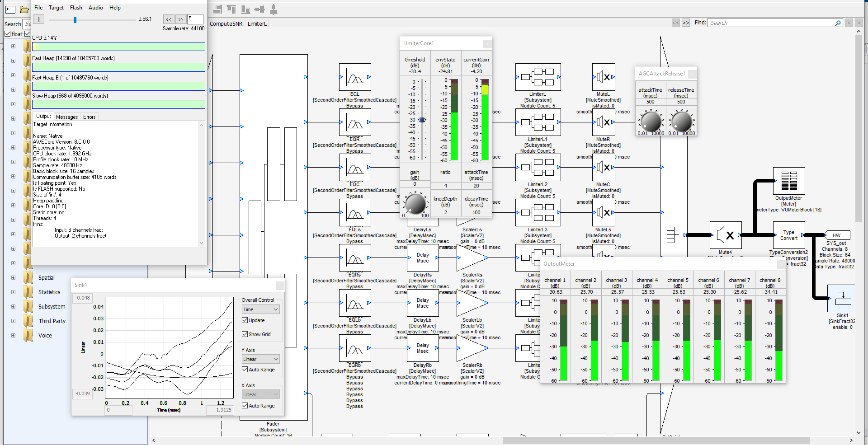The width and height of the screenshot is (868, 445).
Task: Enable Show Grid in Sink1 panel
Action: click(x=245, y=334)
